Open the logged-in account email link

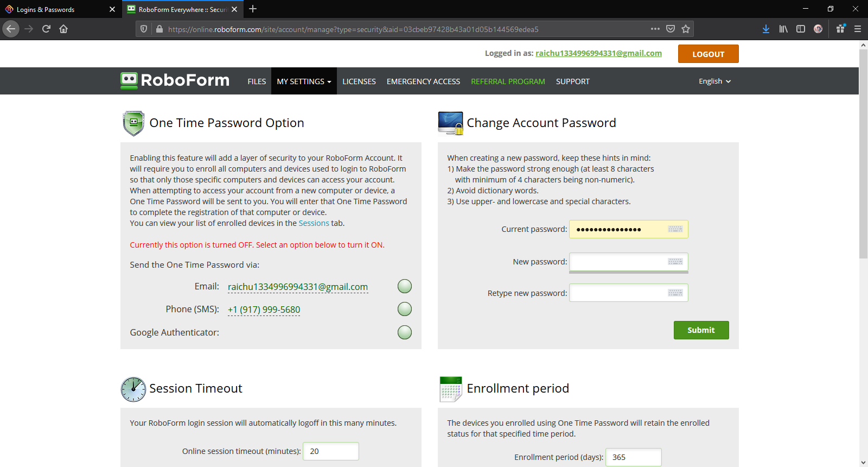(x=598, y=53)
